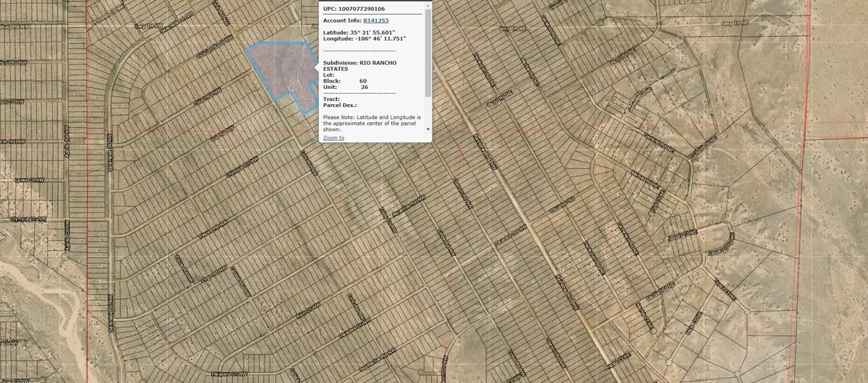Click the Unit value 26
Screen dimensions: 868x383
point(365,87)
